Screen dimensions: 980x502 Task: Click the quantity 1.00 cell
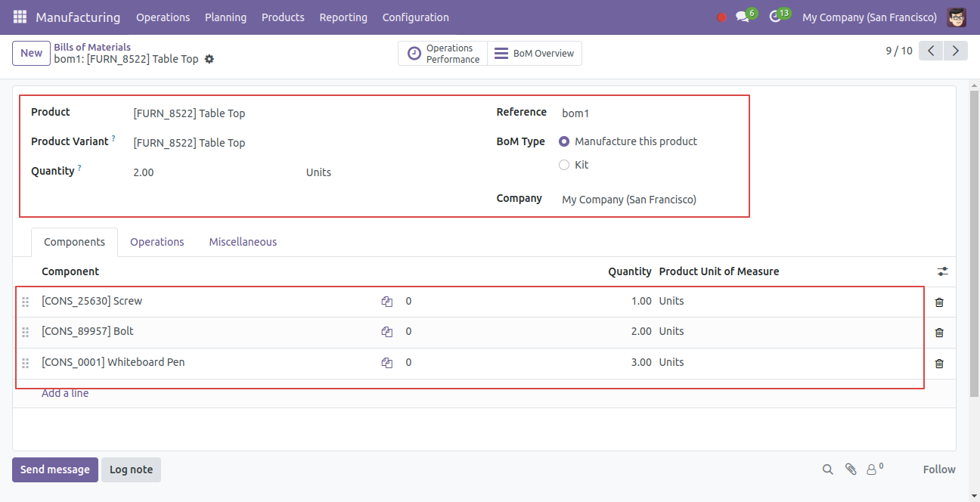coord(641,301)
